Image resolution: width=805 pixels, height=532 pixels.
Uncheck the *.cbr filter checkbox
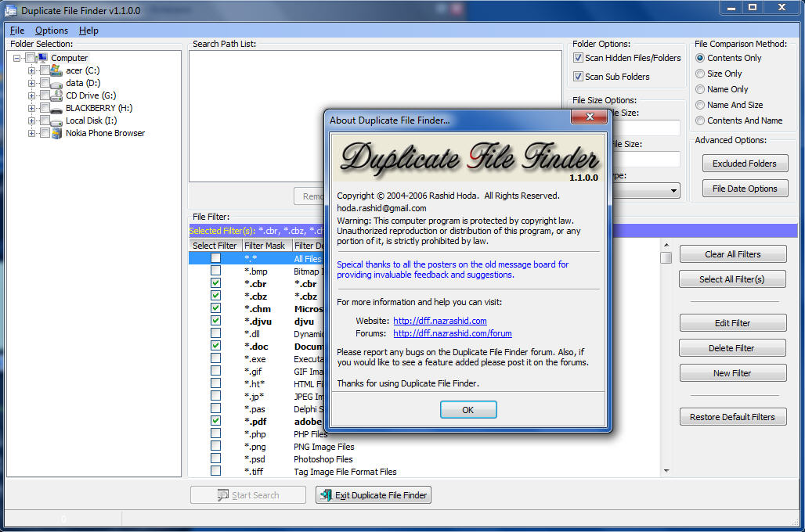(x=215, y=283)
